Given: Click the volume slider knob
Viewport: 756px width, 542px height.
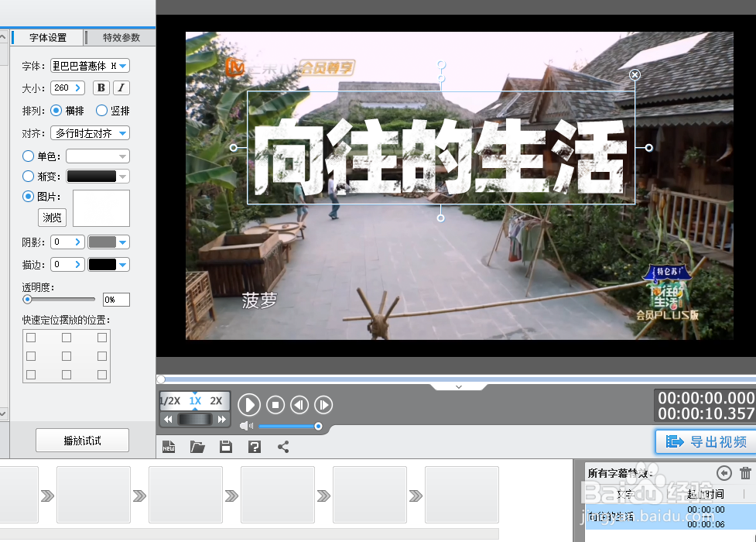Looking at the screenshot, I should [318, 426].
